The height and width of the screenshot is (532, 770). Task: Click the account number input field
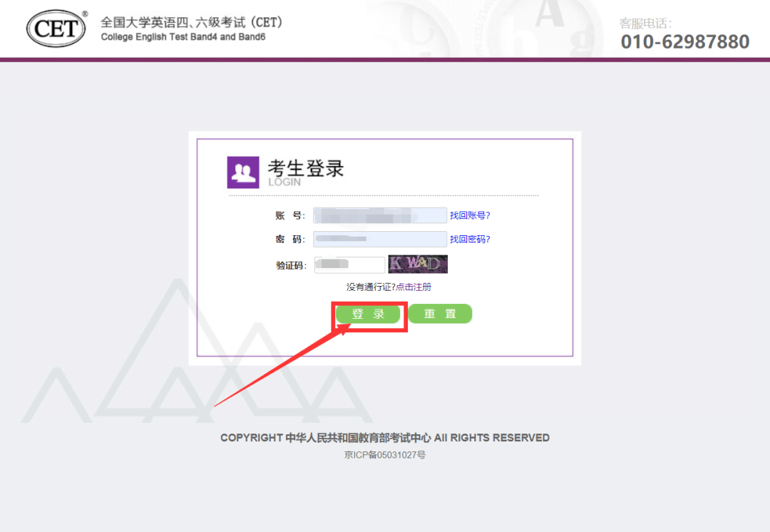click(x=380, y=215)
